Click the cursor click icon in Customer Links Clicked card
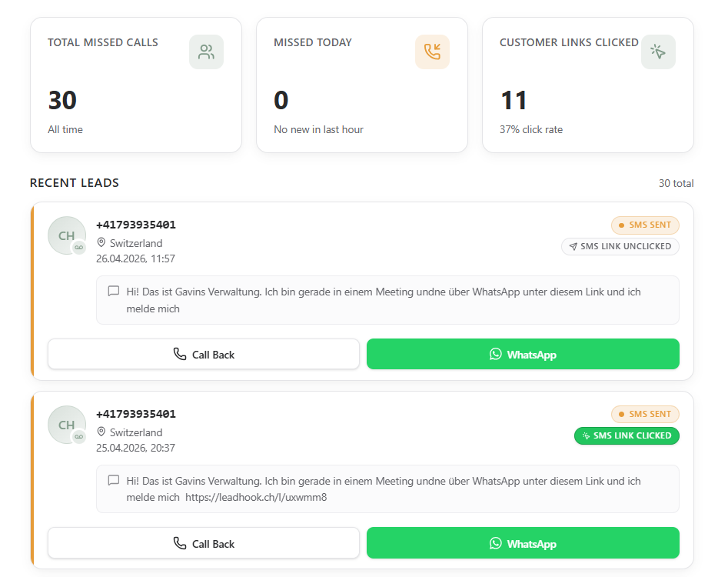This screenshot has height=577, width=728. [x=658, y=52]
